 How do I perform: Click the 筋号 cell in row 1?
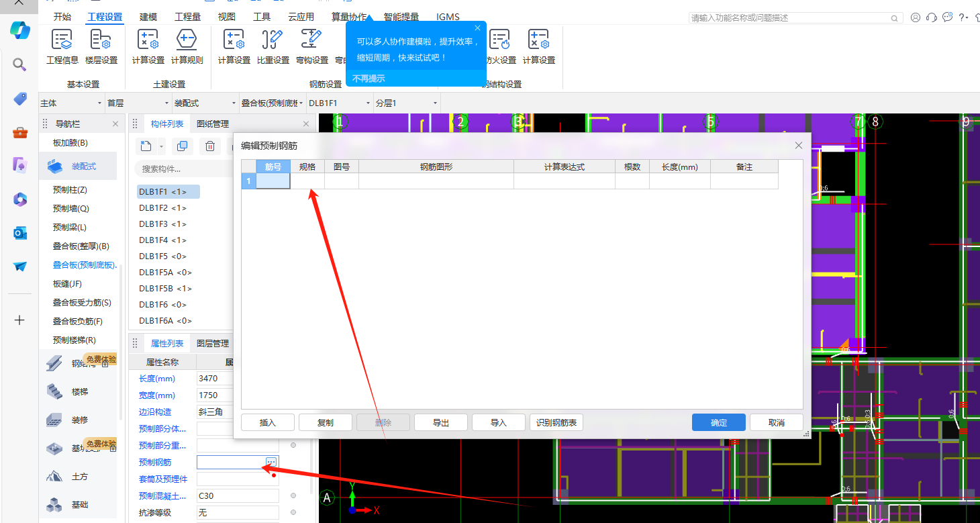click(x=273, y=181)
